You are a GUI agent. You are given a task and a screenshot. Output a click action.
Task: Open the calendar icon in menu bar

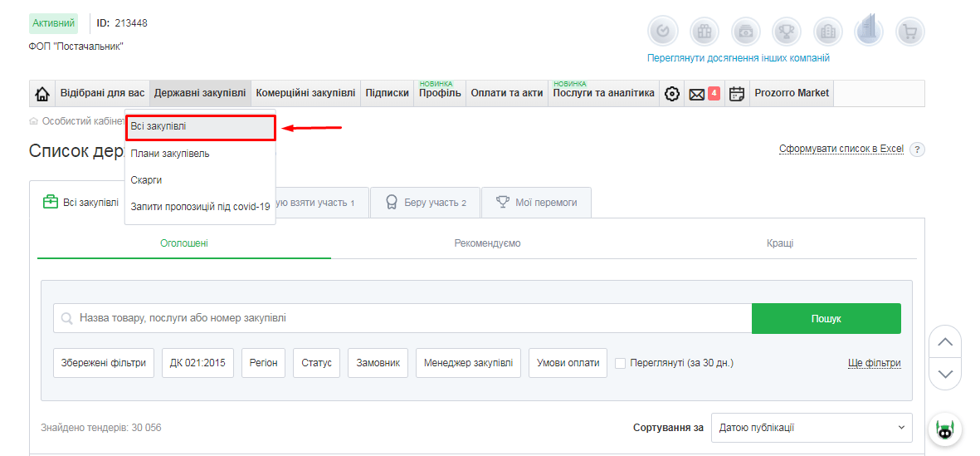(x=737, y=94)
